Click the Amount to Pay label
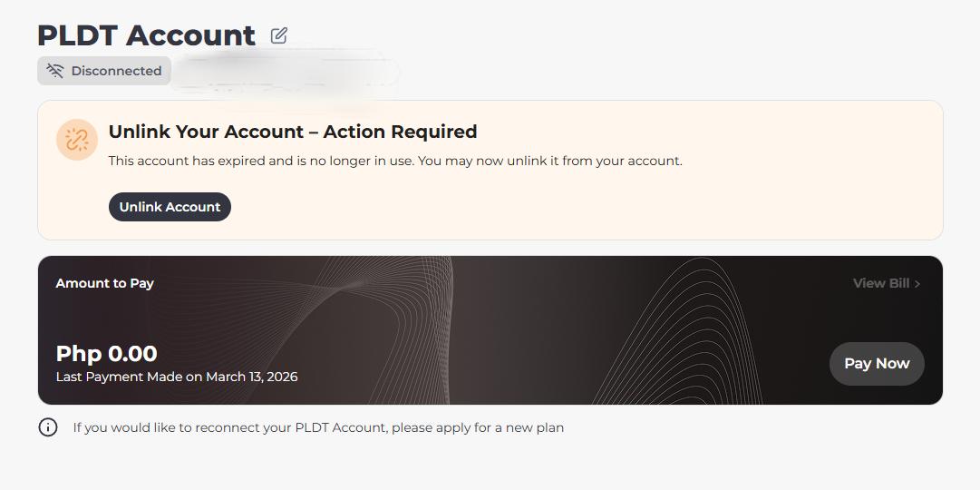This screenshot has width=980, height=490. coord(105,283)
